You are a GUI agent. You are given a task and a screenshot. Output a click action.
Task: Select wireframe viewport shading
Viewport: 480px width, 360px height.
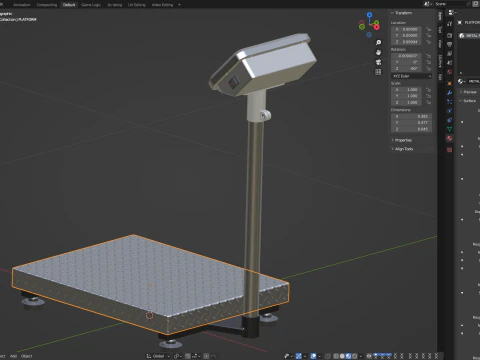(x=336, y=356)
